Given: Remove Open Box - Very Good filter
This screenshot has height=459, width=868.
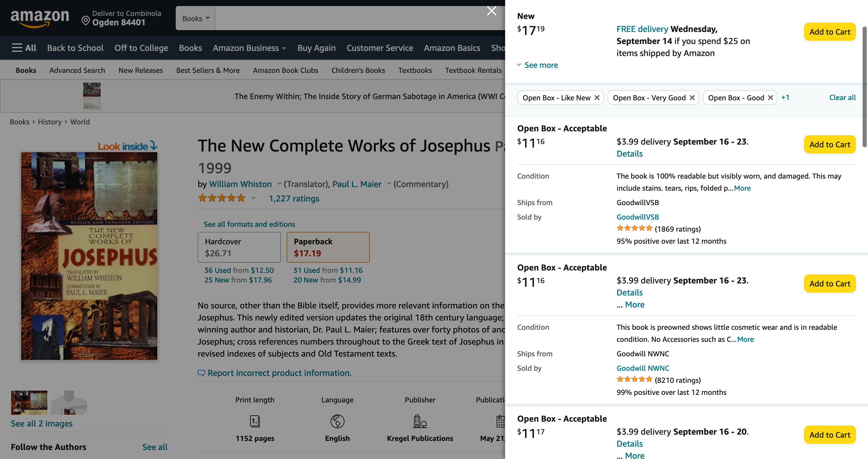Looking at the screenshot, I should pos(692,98).
